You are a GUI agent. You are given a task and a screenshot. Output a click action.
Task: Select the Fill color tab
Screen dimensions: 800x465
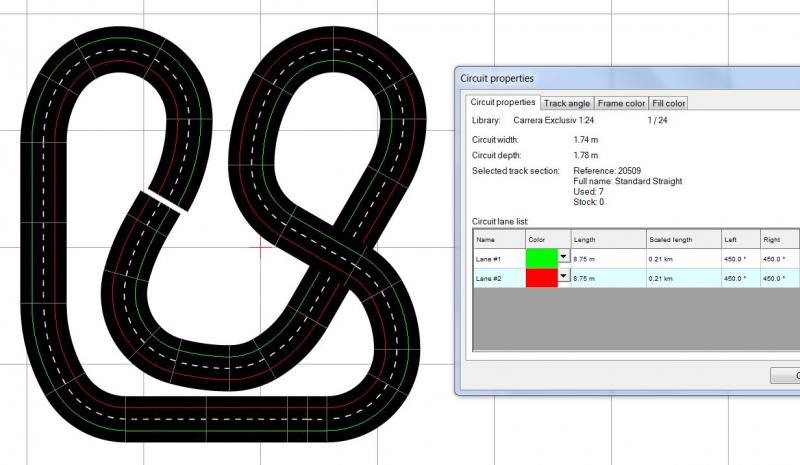(668, 103)
